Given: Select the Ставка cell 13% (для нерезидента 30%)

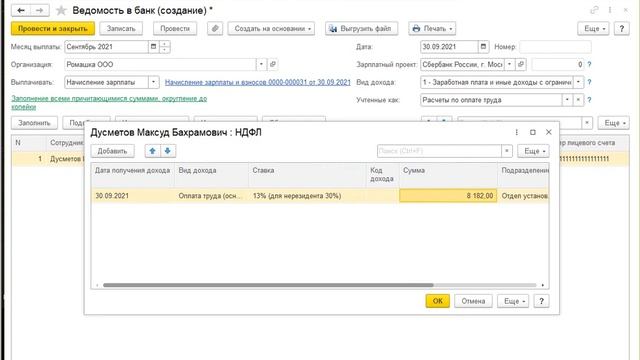Looking at the screenshot, I should click(x=307, y=196).
